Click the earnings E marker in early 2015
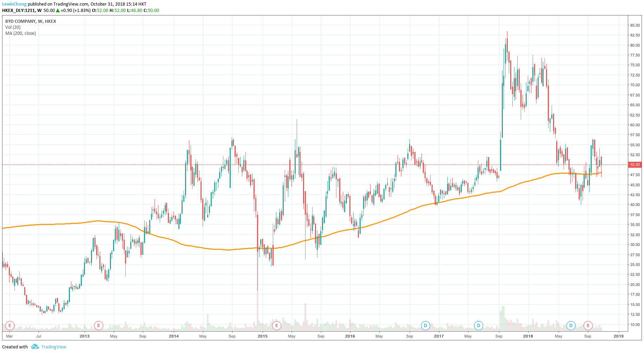The width and height of the screenshot is (644, 353). pyautogui.click(x=277, y=326)
